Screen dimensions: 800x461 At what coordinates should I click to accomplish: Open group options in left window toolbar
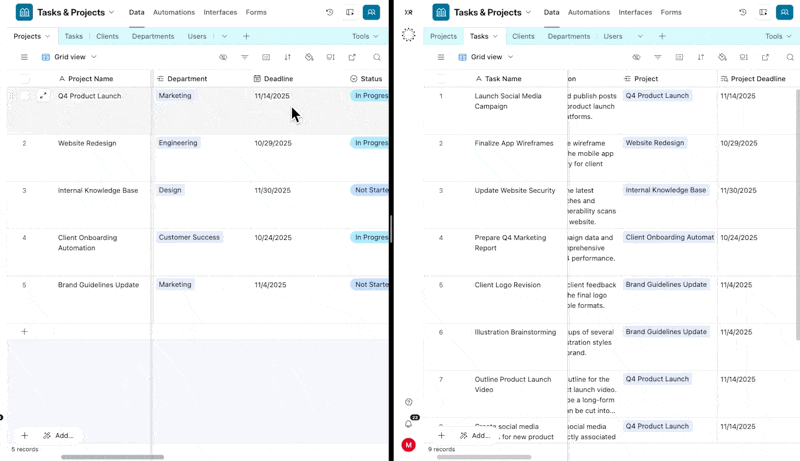pyautogui.click(x=266, y=57)
